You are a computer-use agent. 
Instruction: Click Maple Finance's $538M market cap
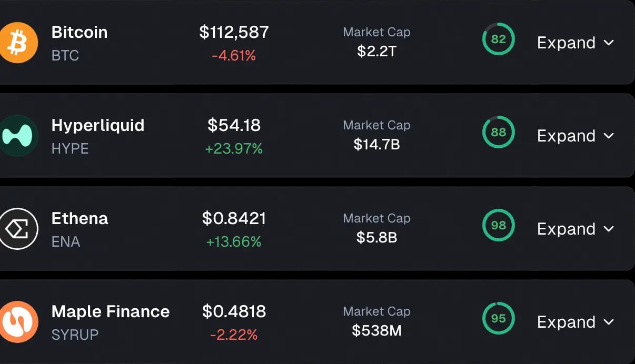point(376,330)
